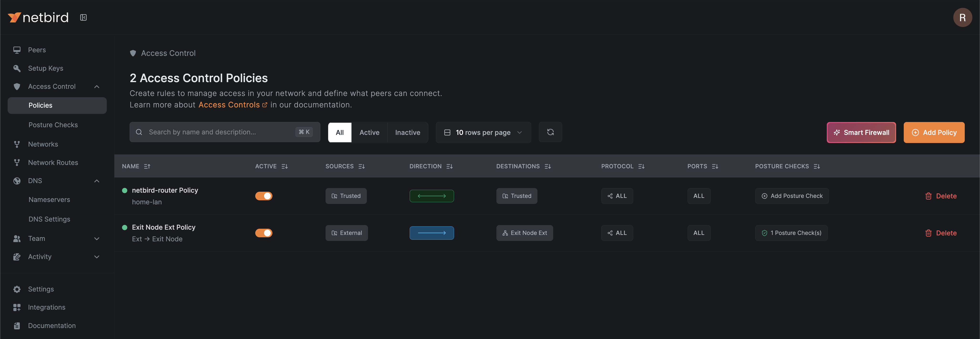Select the Active filter tab

[369, 132]
